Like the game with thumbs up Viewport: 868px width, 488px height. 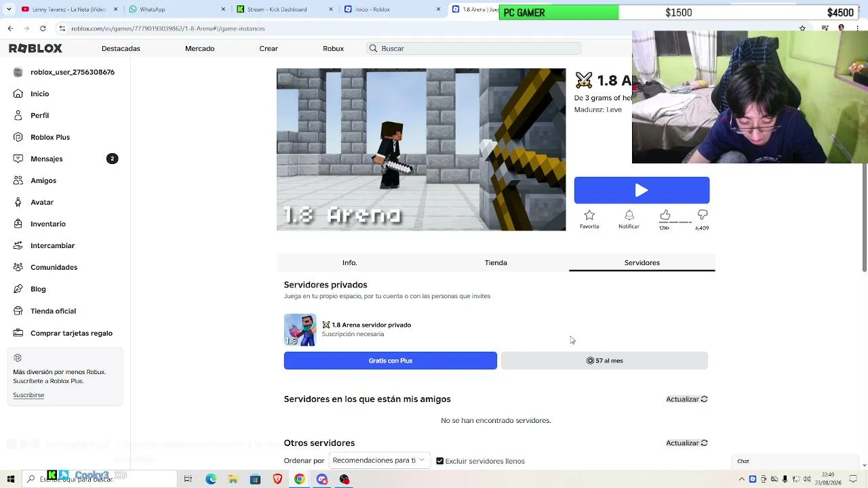point(665,215)
